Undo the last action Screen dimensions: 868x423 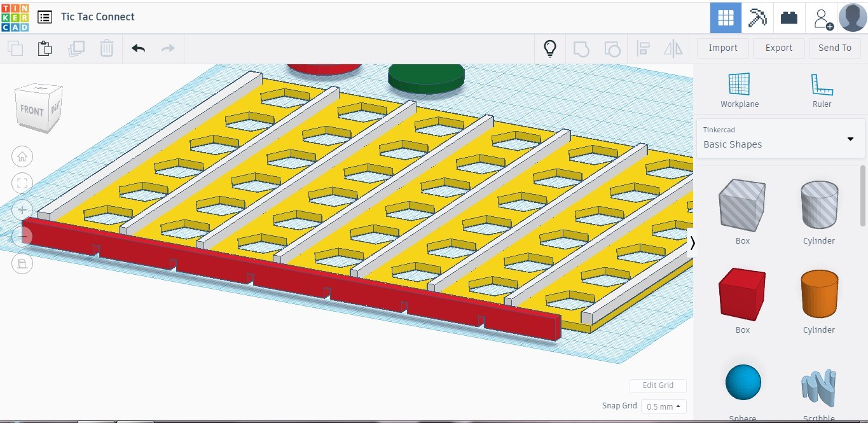[x=138, y=48]
